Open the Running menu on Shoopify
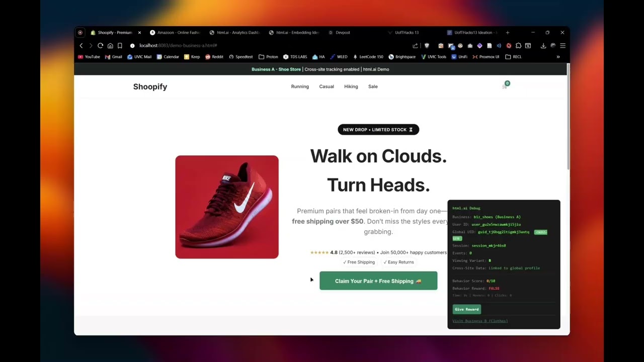 tap(300, 86)
